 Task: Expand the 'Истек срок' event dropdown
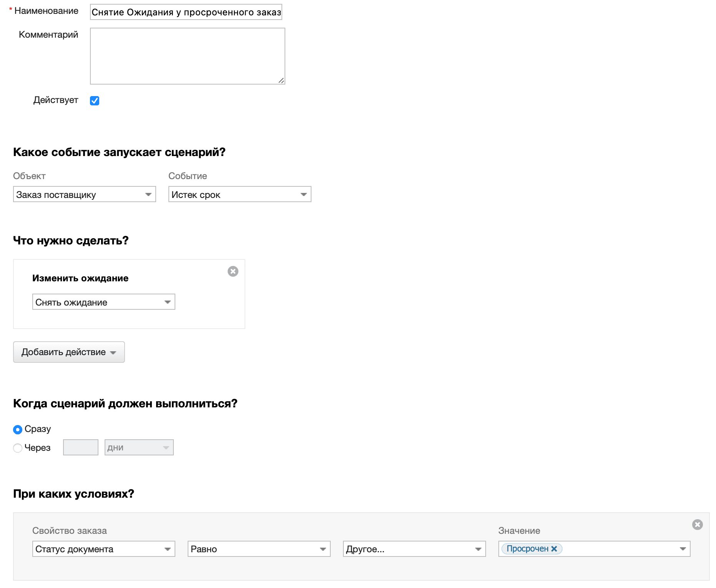pyautogui.click(x=240, y=194)
